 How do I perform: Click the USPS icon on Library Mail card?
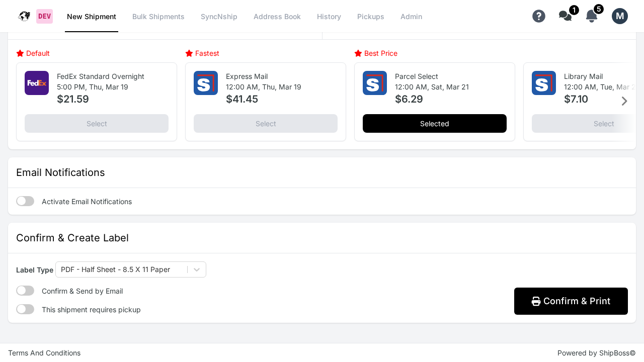tap(543, 82)
